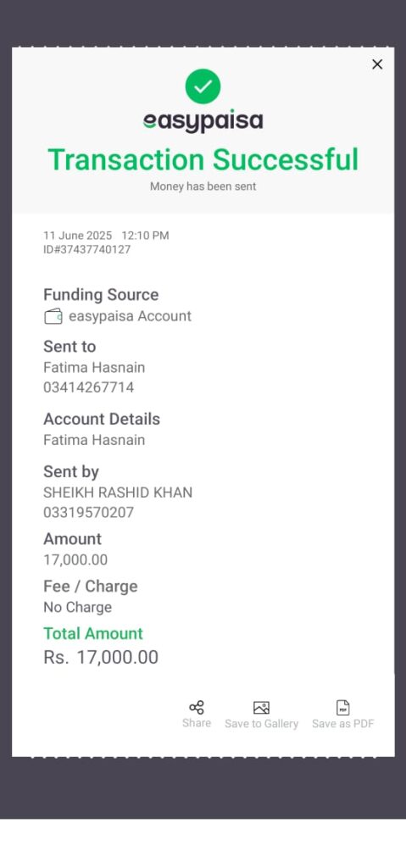This screenshot has width=406, height=868.
Task: Click the Save to Gallery label
Action: click(261, 724)
